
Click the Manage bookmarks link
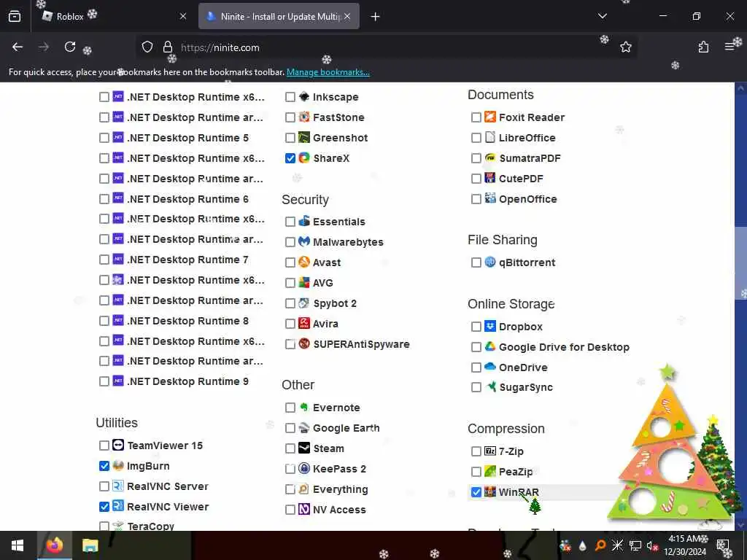328,72
